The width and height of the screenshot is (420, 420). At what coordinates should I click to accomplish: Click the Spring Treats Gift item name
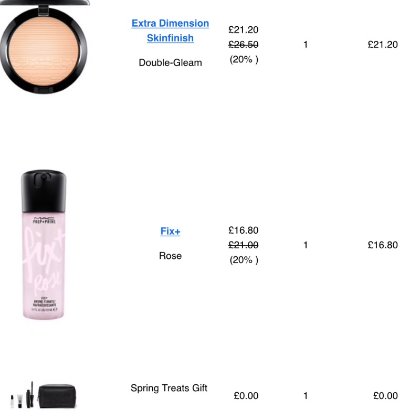(169, 388)
